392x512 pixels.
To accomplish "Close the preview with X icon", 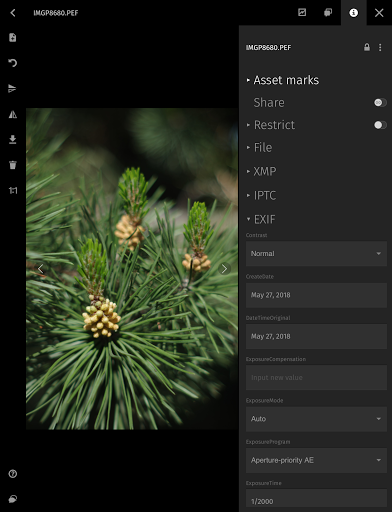I will pos(379,13).
